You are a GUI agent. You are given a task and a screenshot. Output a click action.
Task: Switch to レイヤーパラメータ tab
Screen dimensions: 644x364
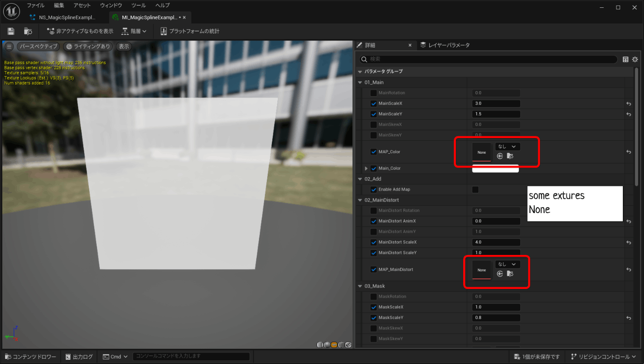coord(445,45)
